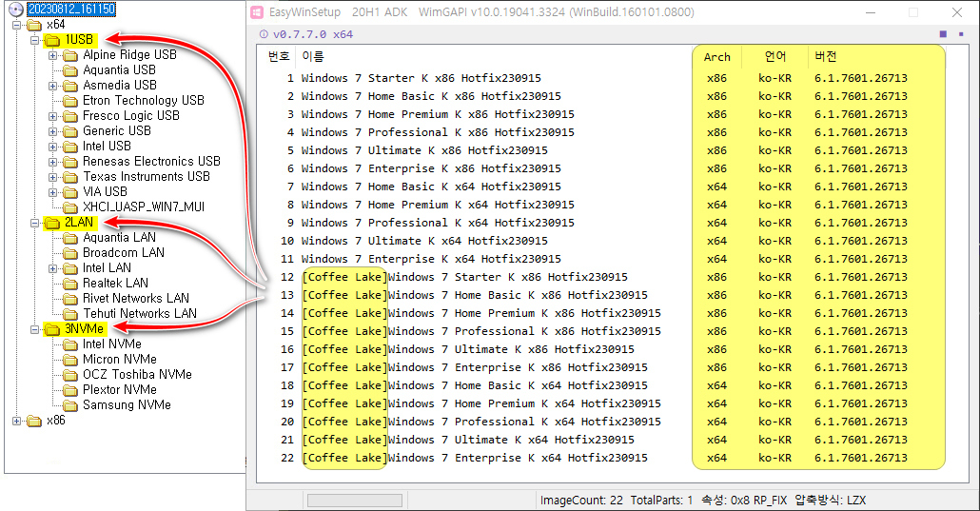The image size is (980, 511).
Task: Click the Intel LAN folder icon
Action: coord(70,269)
